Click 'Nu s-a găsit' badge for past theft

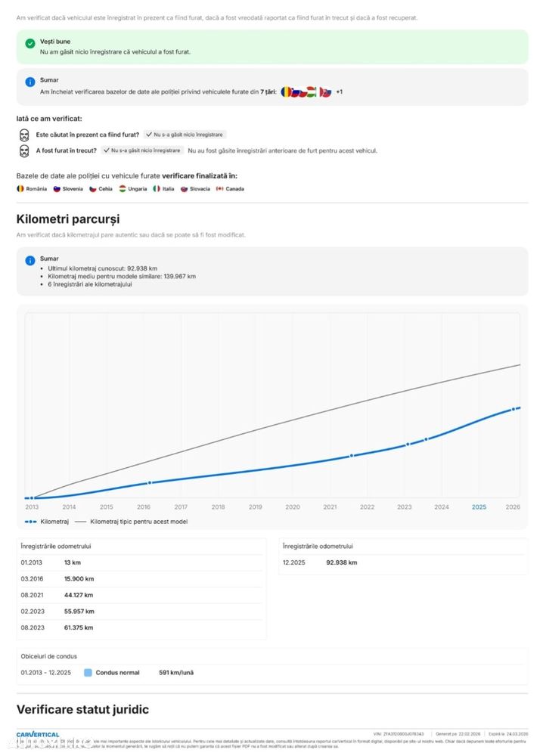tap(143, 150)
